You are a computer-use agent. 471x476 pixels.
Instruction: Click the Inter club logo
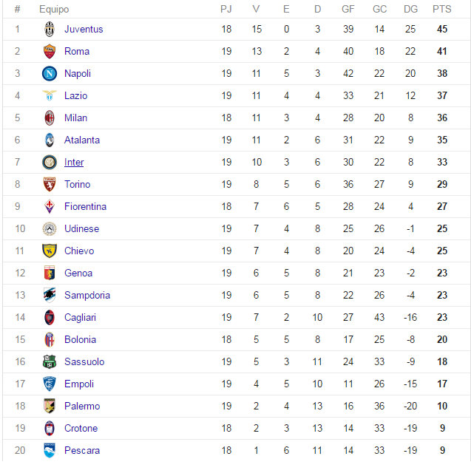coord(50,162)
